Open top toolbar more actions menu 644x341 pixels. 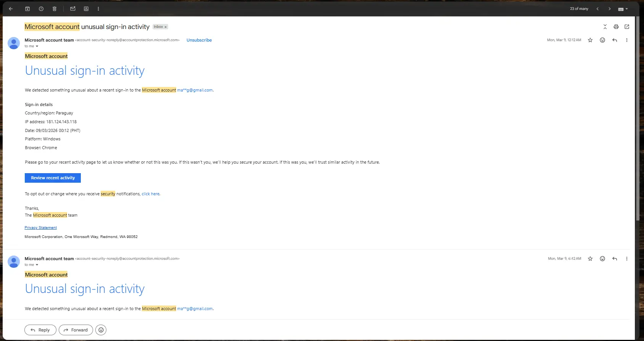98,9
